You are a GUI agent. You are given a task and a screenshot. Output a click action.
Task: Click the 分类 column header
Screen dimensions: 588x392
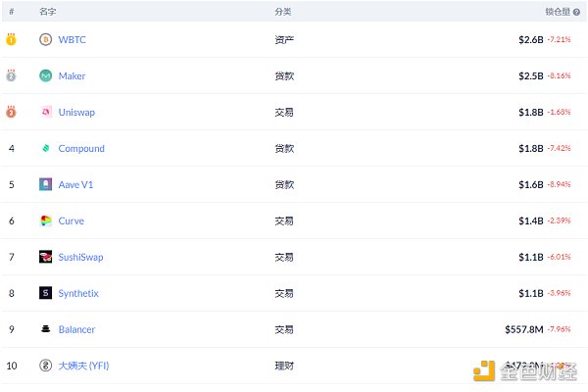pos(283,12)
